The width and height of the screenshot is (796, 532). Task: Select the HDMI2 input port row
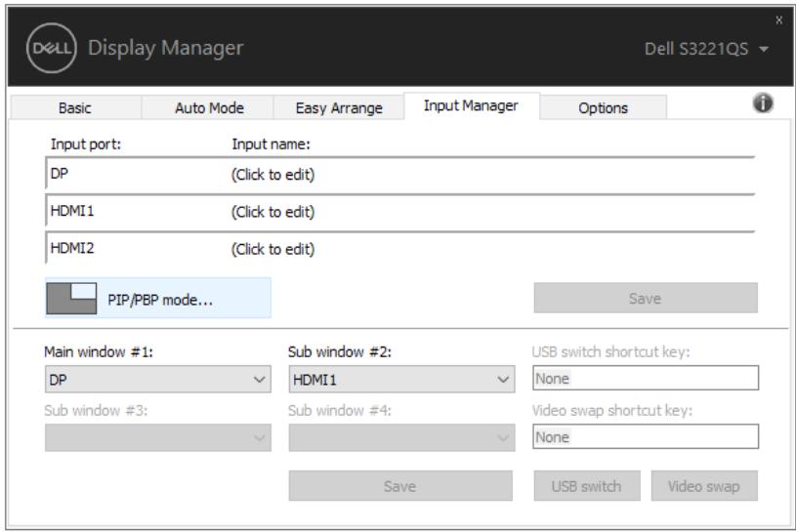click(x=400, y=249)
